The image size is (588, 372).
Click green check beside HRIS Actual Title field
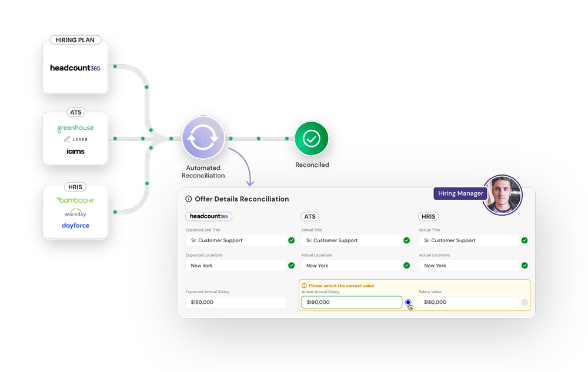pos(524,240)
